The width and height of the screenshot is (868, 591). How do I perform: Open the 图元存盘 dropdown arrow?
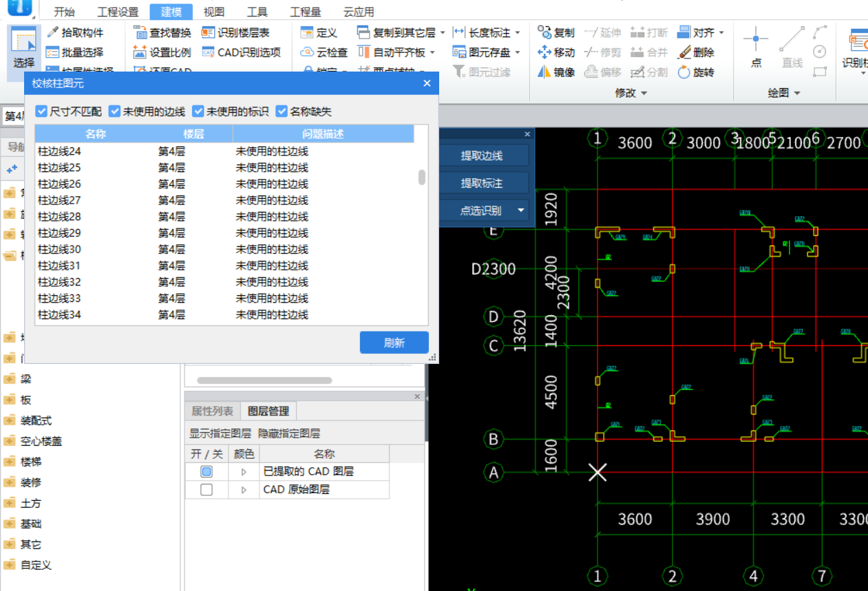[517, 52]
